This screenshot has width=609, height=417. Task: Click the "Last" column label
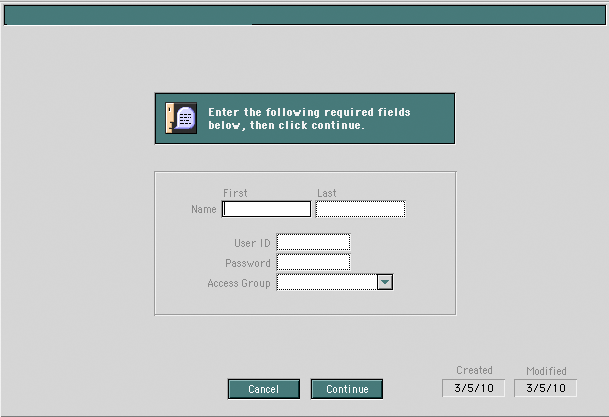[x=327, y=193]
